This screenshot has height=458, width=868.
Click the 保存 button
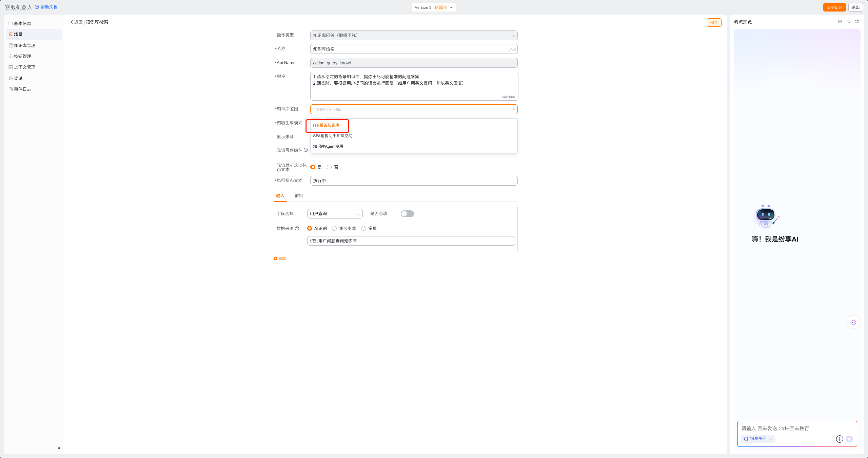point(714,23)
